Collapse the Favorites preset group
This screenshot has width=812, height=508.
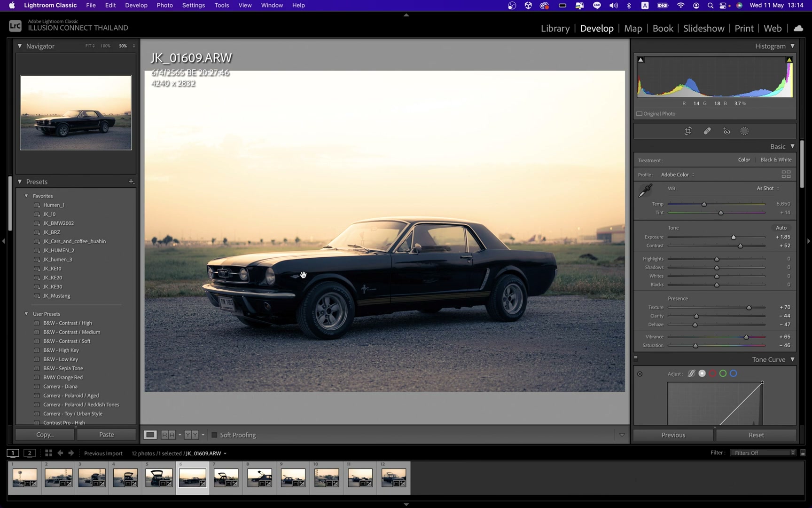click(26, 196)
